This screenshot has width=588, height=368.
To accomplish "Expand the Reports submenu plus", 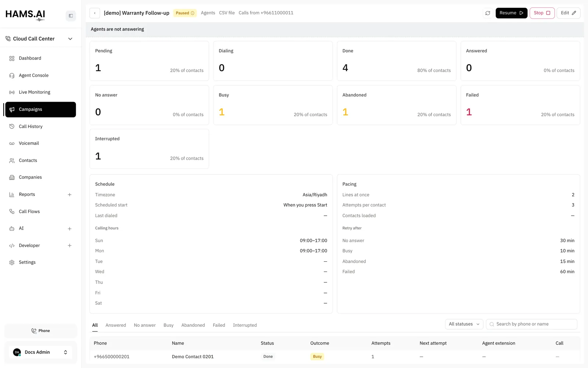I will 69,195.
